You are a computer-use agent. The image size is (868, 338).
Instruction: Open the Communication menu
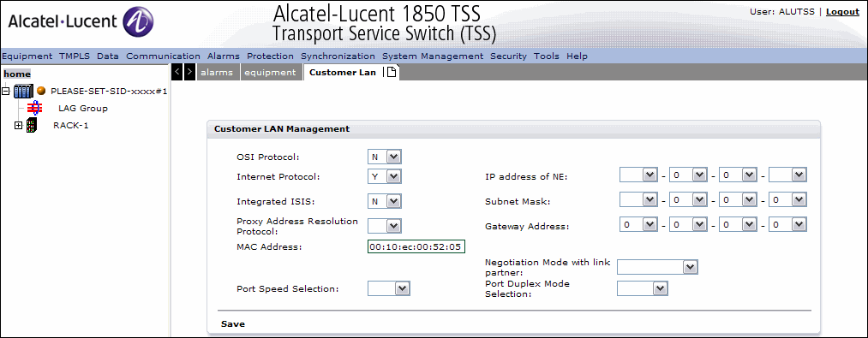point(164,56)
